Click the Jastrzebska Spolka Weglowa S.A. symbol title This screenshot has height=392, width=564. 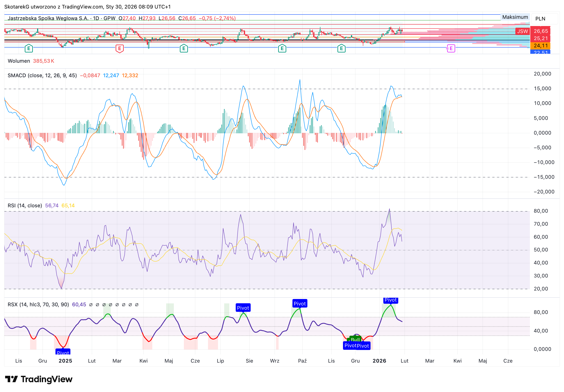[x=48, y=18]
